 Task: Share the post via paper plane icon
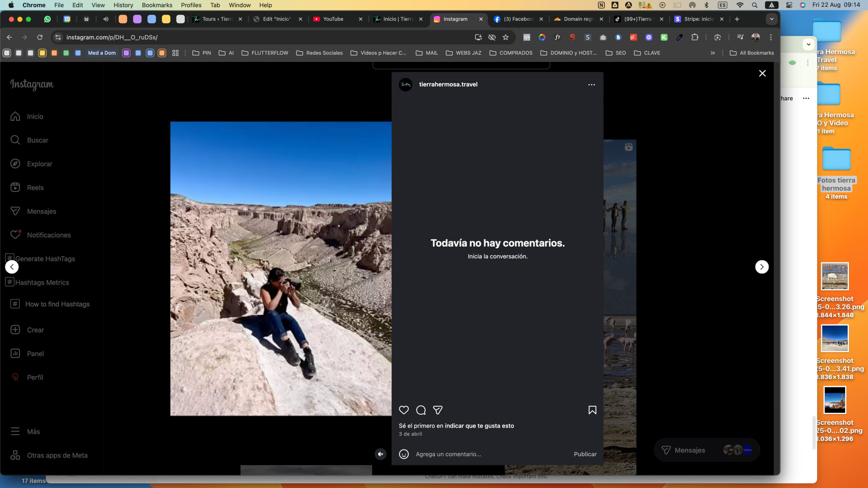point(438,410)
